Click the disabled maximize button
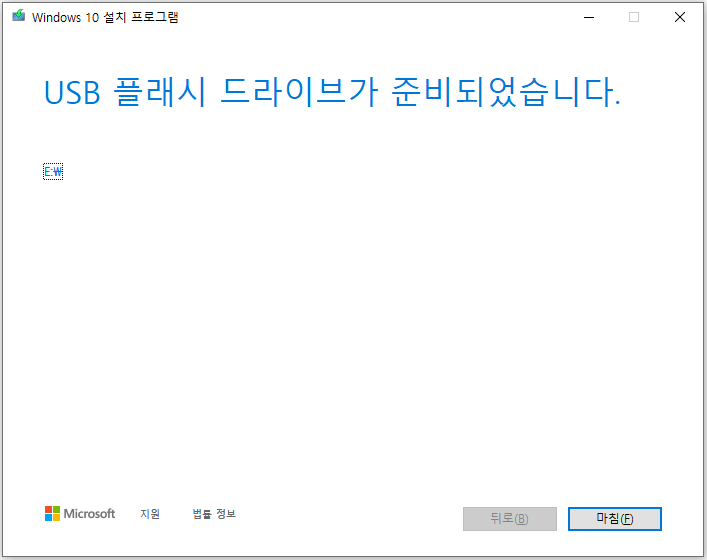The width and height of the screenshot is (707, 560). pyautogui.click(x=634, y=17)
